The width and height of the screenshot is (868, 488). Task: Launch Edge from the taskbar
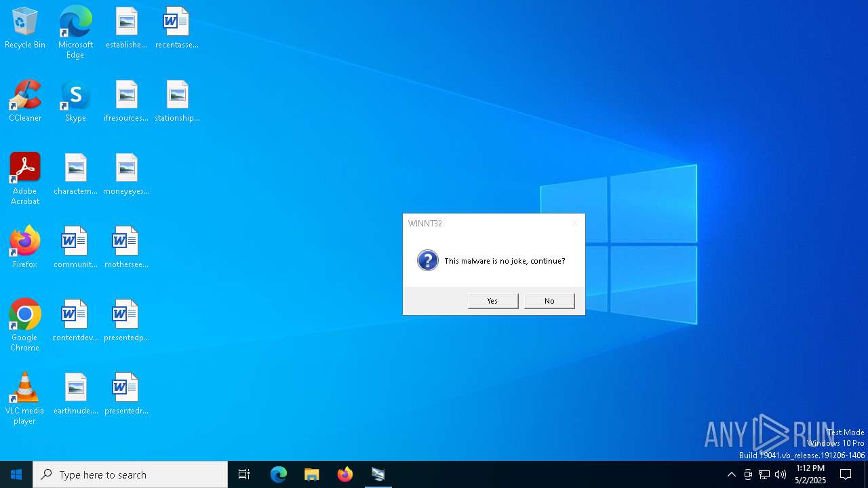(x=279, y=474)
